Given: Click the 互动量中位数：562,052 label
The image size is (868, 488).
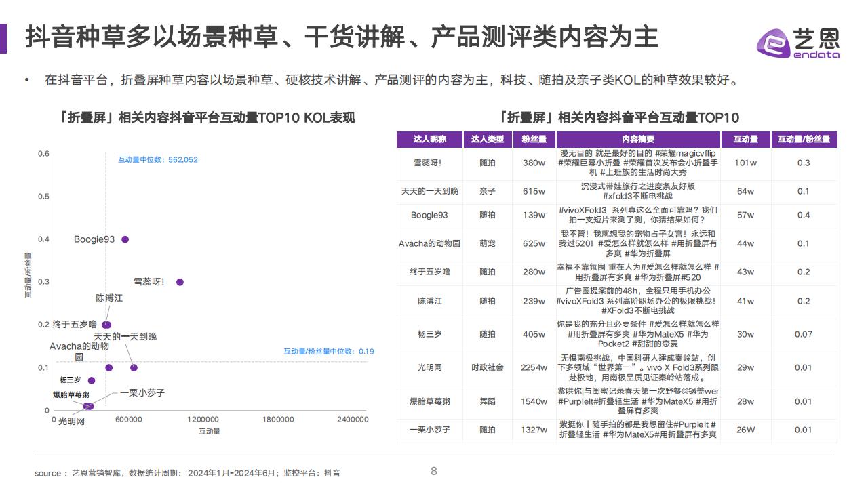Looking at the screenshot, I should 158,160.
